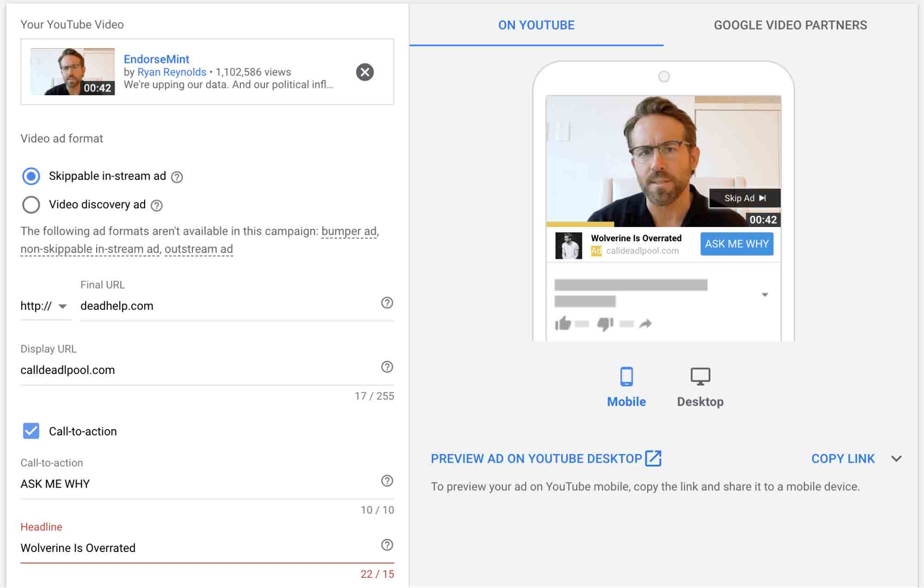
Task: Click the Final URL help icon
Action: (x=387, y=303)
